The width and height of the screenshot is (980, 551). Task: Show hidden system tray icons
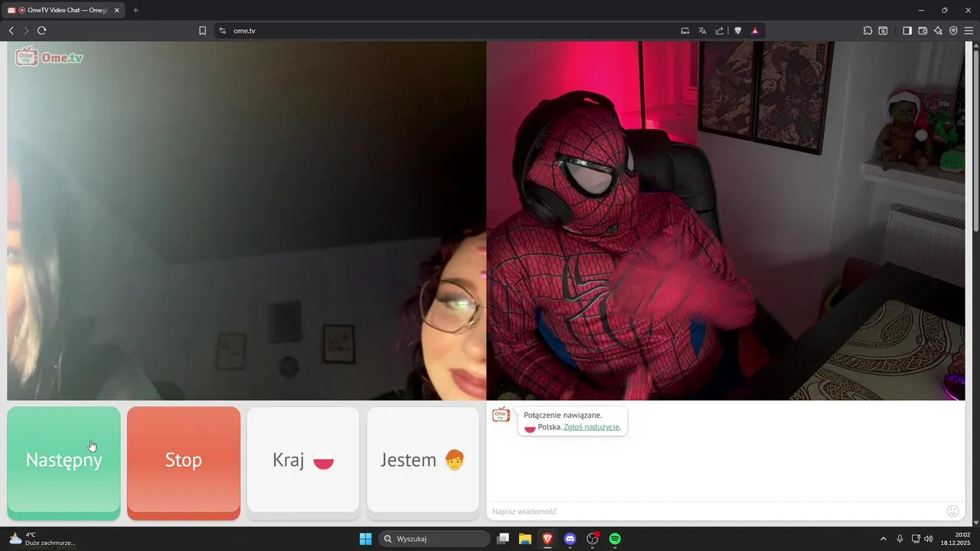(x=883, y=539)
